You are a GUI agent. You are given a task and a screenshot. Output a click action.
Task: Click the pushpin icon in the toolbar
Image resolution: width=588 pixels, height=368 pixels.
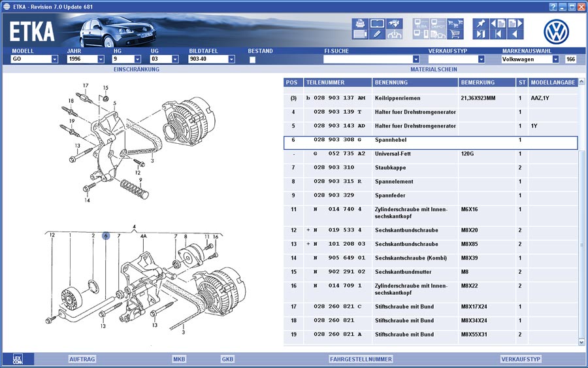pos(482,24)
